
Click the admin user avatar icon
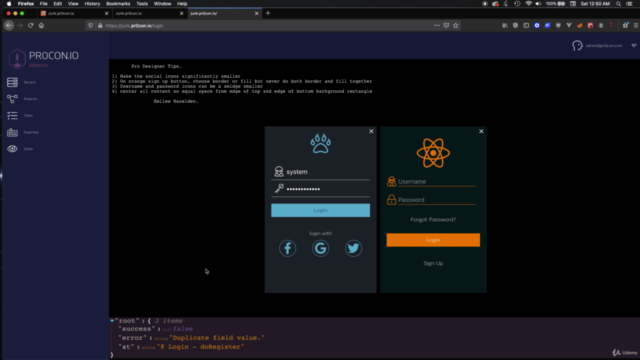click(577, 46)
